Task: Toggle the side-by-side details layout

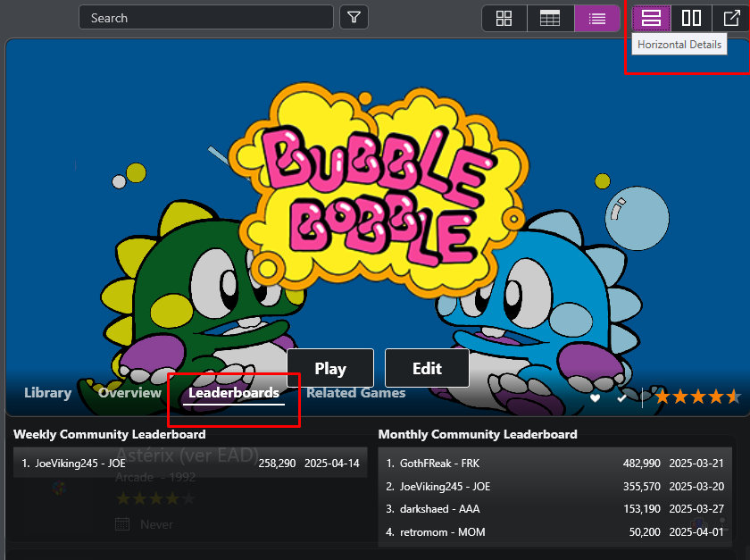Action: pyautogui.click(x=691, y=18)
